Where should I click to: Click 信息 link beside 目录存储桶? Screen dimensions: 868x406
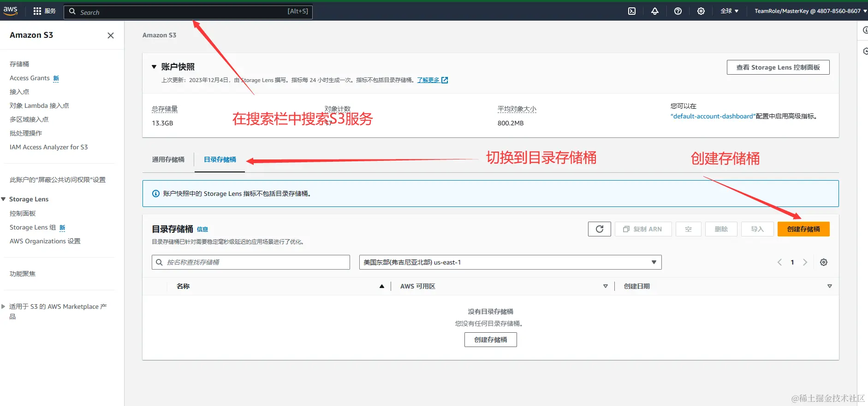202,229
